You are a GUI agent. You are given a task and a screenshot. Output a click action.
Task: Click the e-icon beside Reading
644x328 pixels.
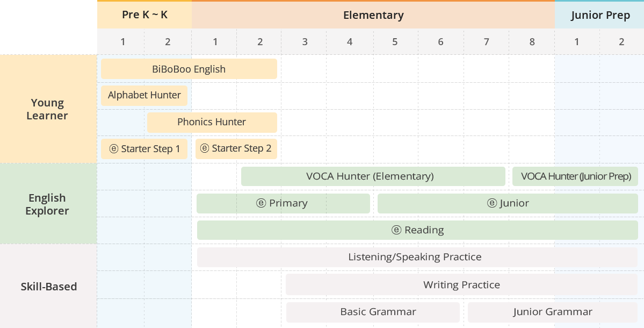396,230
